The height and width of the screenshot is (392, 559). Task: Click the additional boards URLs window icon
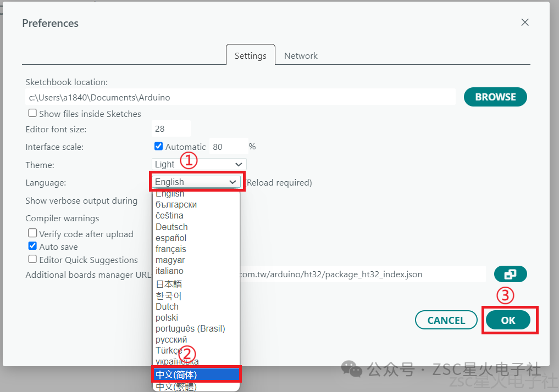510,274
